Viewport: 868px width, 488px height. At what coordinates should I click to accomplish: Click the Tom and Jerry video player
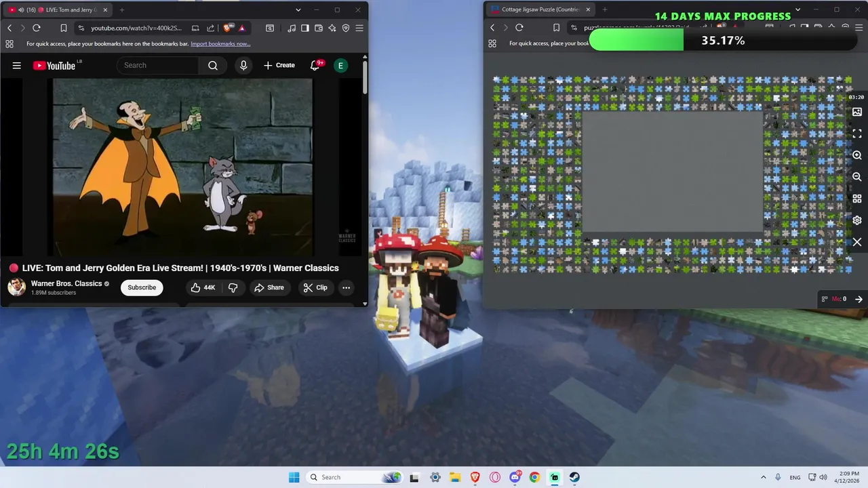click(183, 167)
